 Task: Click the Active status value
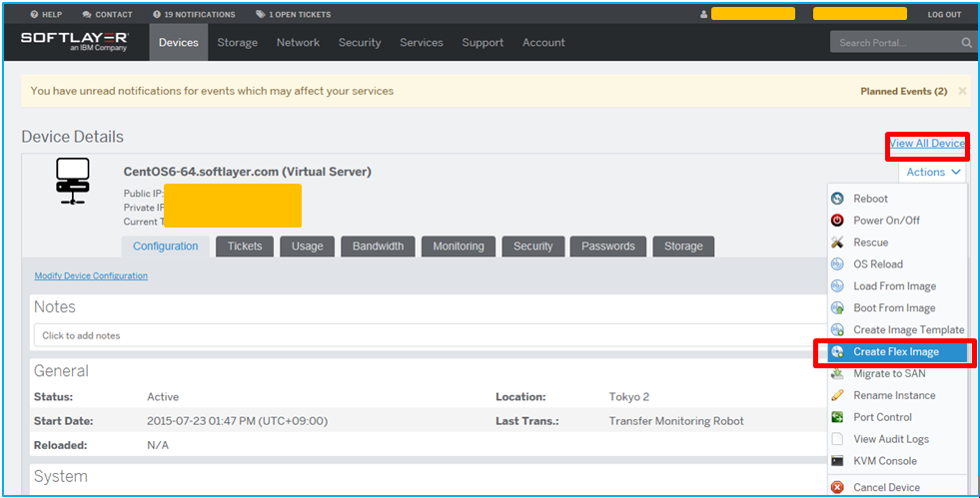coord(163,397)
